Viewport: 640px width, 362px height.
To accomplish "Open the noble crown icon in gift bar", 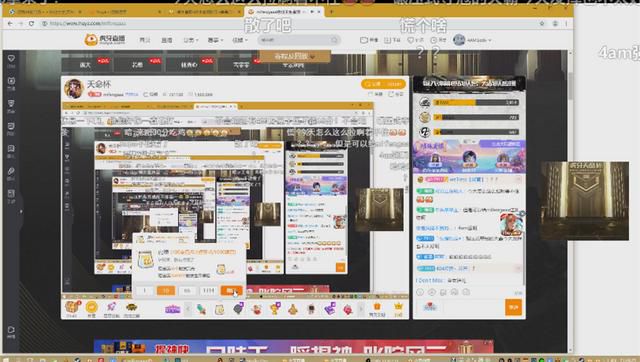I will pos(398,308).
